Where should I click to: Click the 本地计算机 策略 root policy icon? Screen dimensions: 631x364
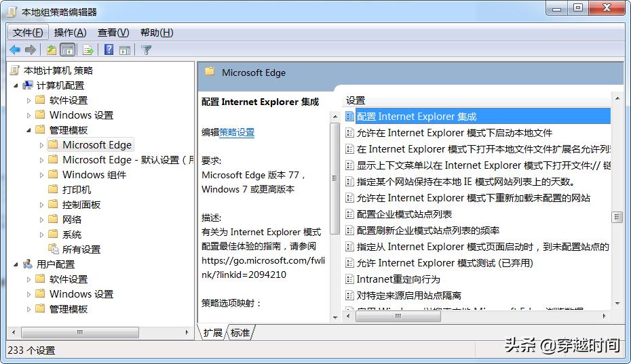pos(15,70)
